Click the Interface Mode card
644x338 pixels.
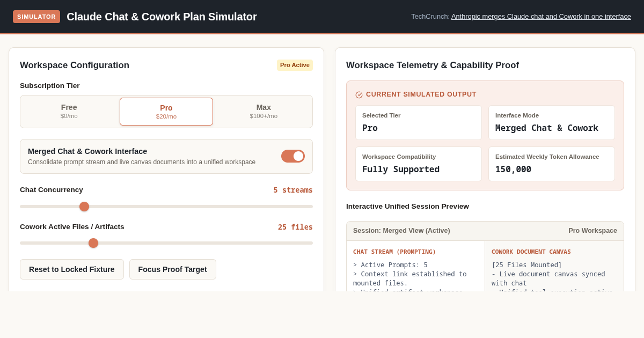[552, 123]
